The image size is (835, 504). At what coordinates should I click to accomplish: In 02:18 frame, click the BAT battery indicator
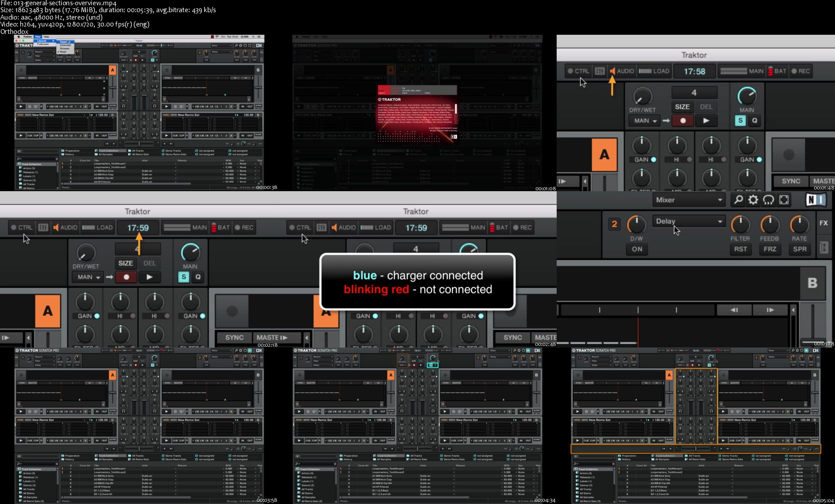pos(220,227)
